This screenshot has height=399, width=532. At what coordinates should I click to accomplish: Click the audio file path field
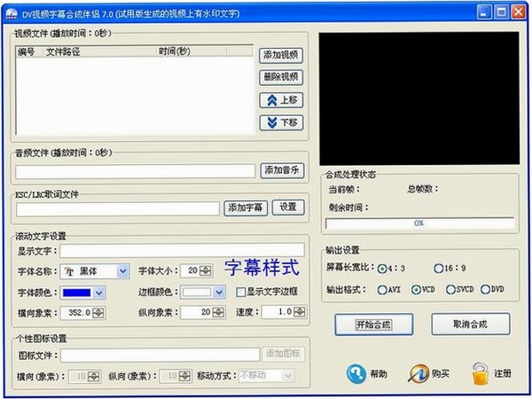point(135,171)
